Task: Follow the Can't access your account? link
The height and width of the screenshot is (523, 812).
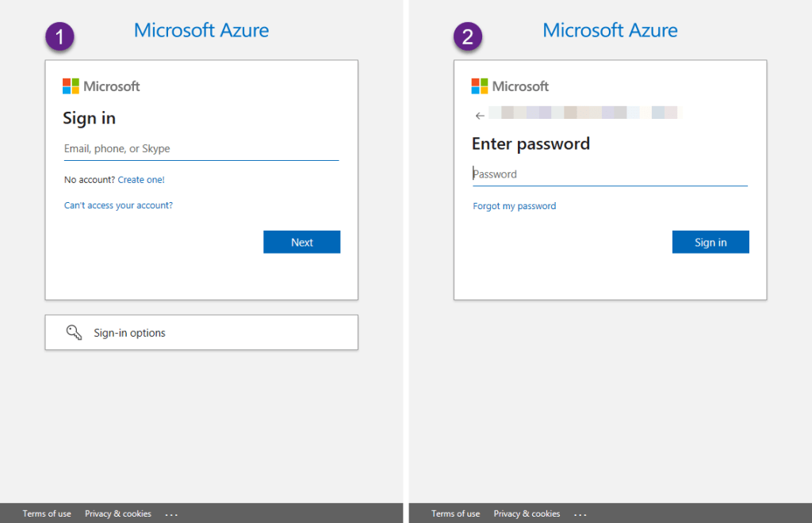Action: click(118, 205)
